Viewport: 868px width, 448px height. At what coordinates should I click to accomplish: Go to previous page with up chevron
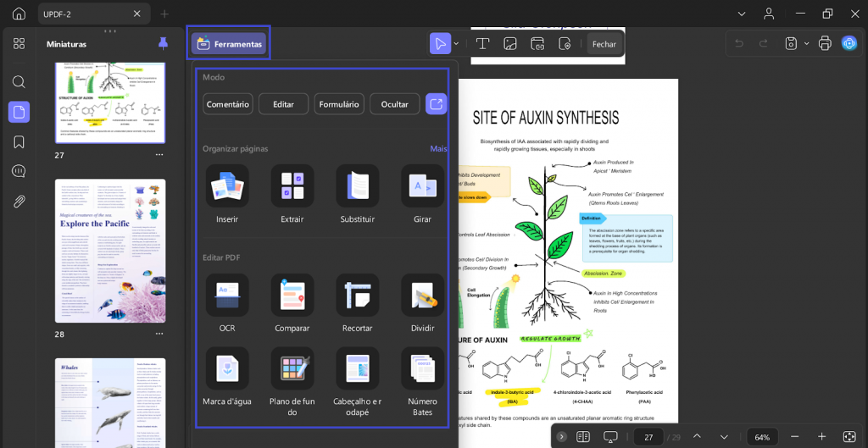click(x=697, y=437)
